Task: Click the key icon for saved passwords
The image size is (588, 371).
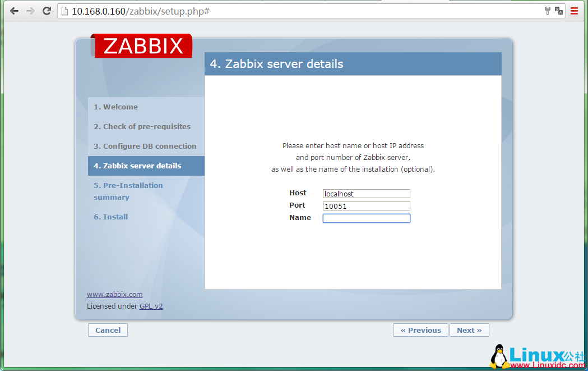Action: click(x=548, y=10)
